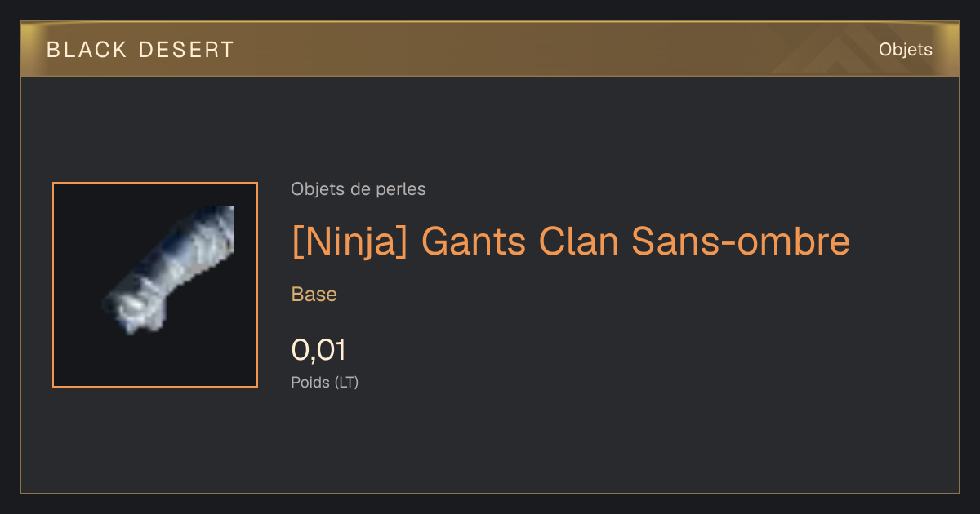Click the 0,01 weight value
Viewport: 980px width, 514px height.
(319, 350)
